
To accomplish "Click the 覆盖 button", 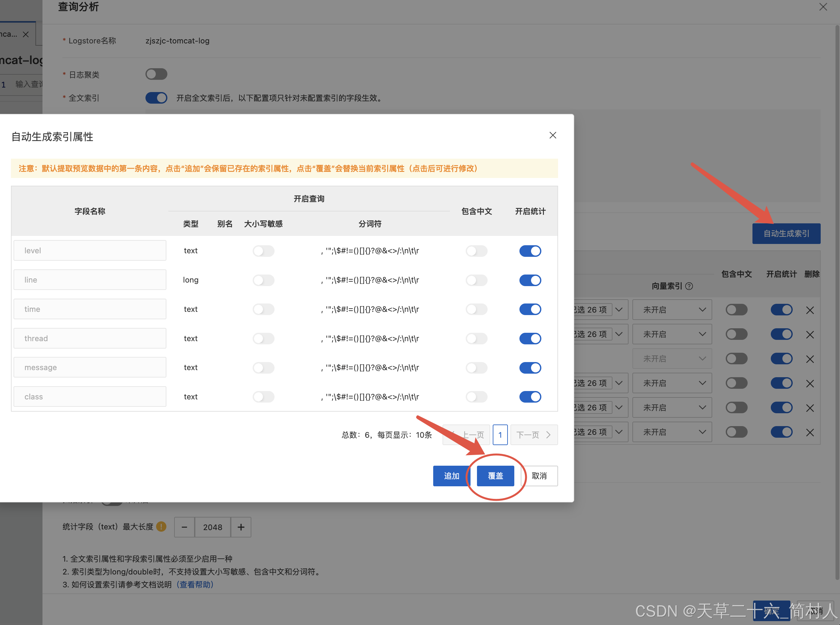I will tap(495, 476).
